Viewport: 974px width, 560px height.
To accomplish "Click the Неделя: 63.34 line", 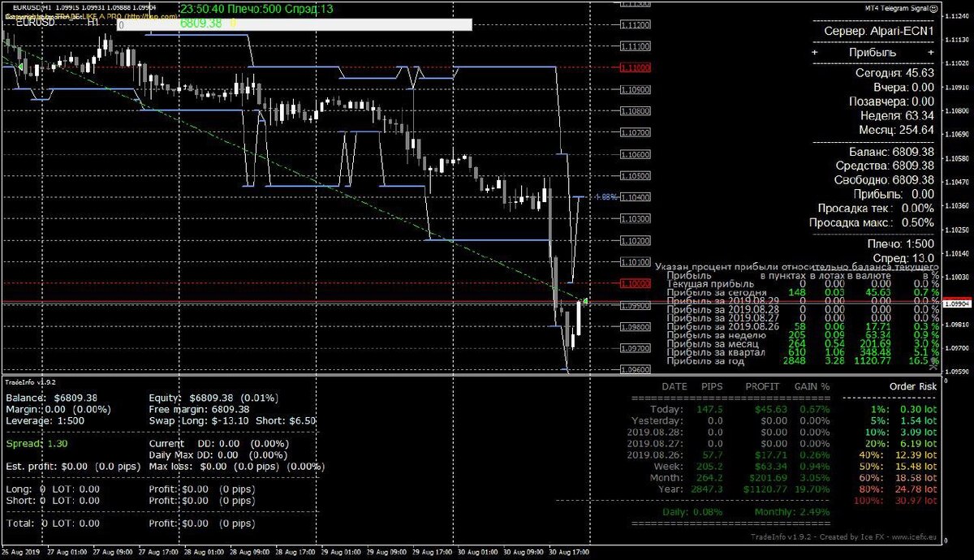I will tap(897, 115).
